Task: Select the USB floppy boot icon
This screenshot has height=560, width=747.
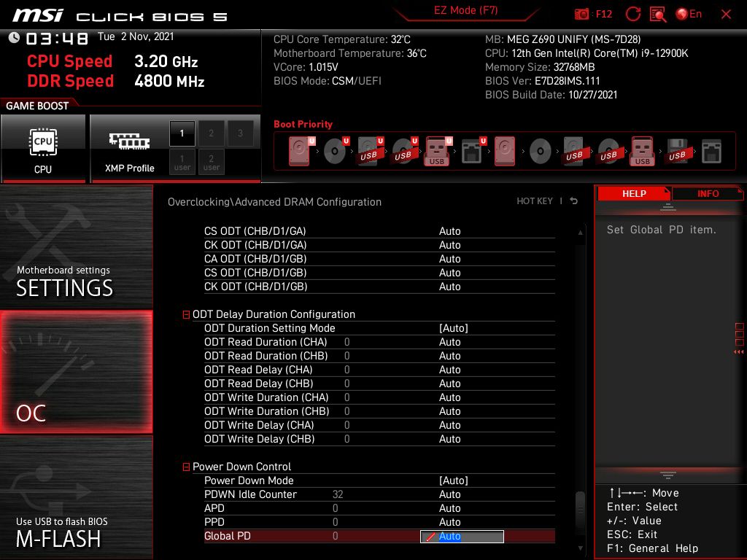Action: tap(677, 152)
